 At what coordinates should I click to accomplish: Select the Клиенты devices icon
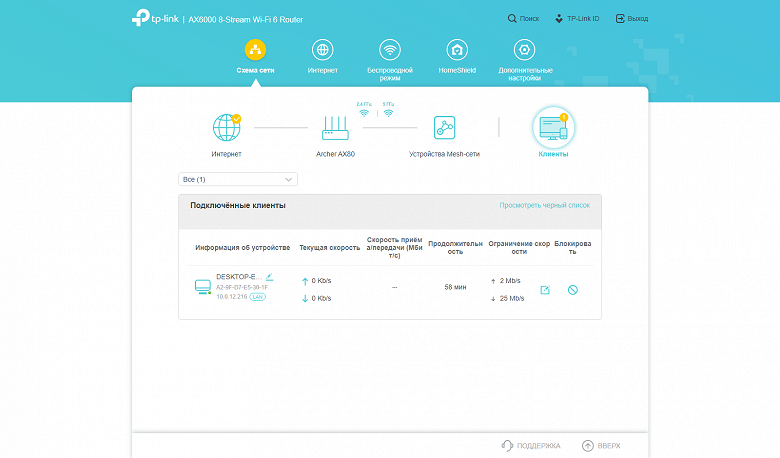553,127
